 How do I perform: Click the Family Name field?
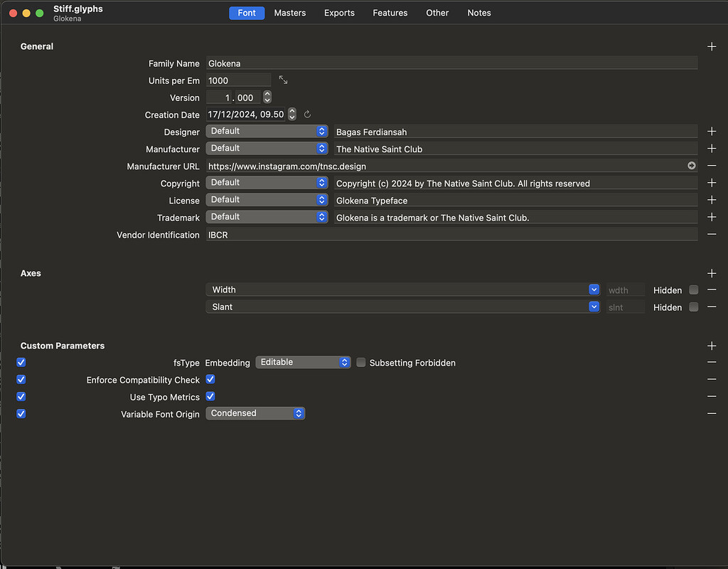(451, 63)
